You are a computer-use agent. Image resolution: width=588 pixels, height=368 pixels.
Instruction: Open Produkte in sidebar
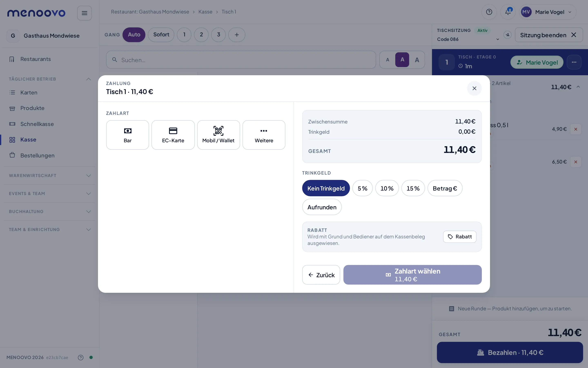(x=50, y=108)
